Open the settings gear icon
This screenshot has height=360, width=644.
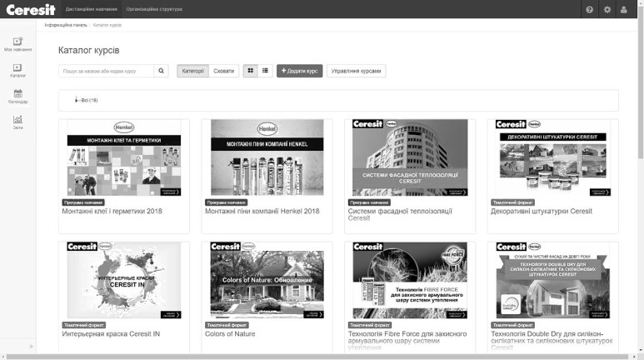pyautogui.click(x=607, y=9)
